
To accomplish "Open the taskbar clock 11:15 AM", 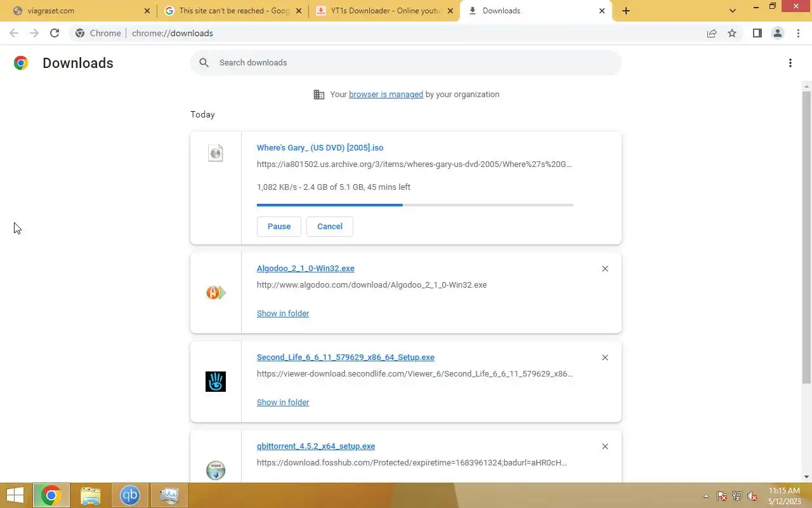I will 785,496.
